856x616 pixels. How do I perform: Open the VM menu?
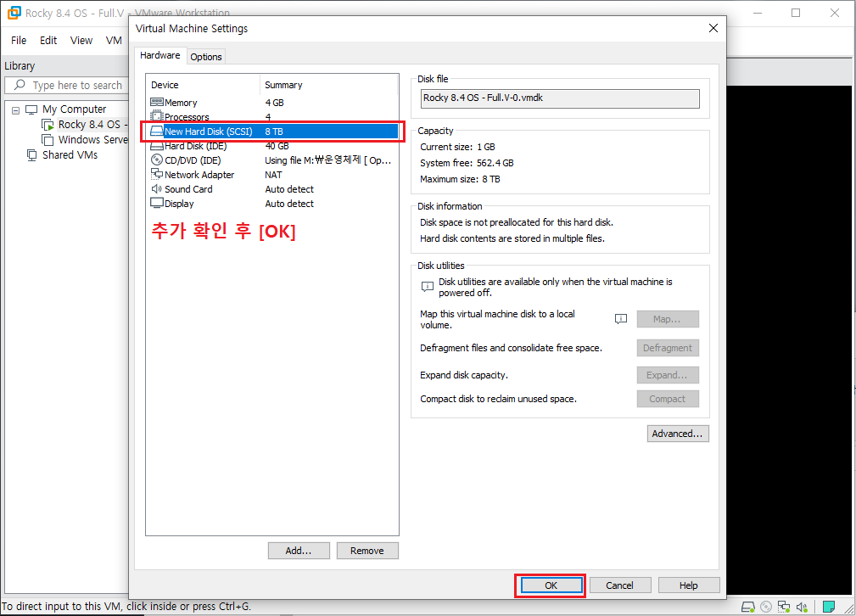click(x=114, y=41)
